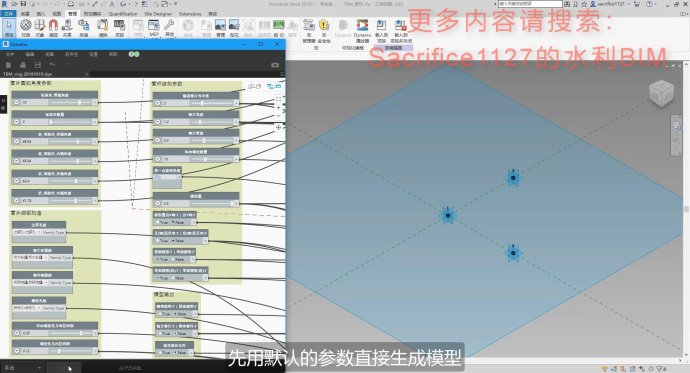Zoom in with plus button on Dynamo canvas

coord(278,108)
